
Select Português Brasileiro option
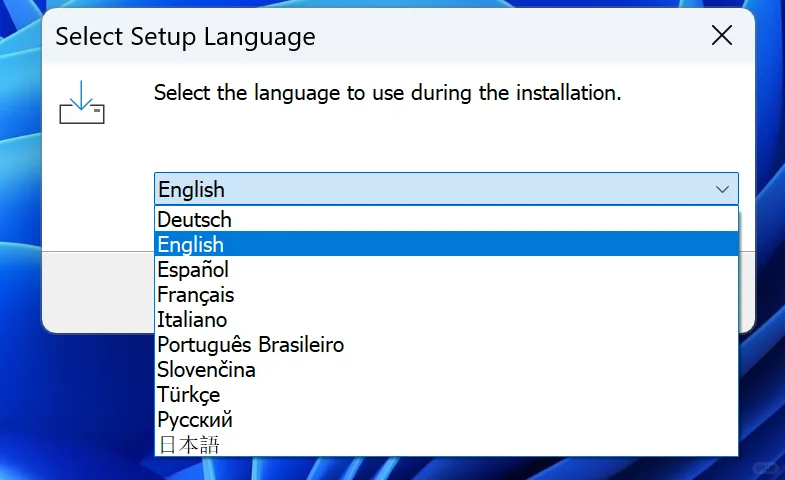pos(446,344)
